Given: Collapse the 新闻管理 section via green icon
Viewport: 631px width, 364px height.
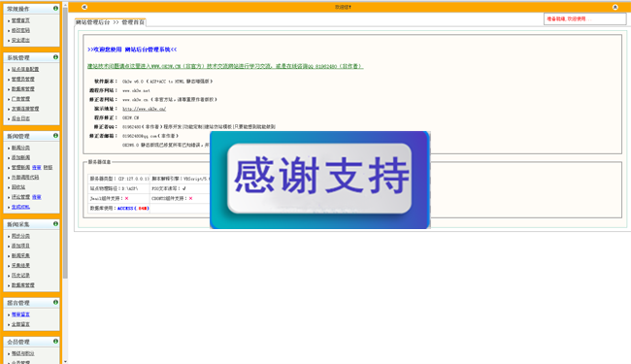Looking at the screenshot, I should click(x=55, y=136).
